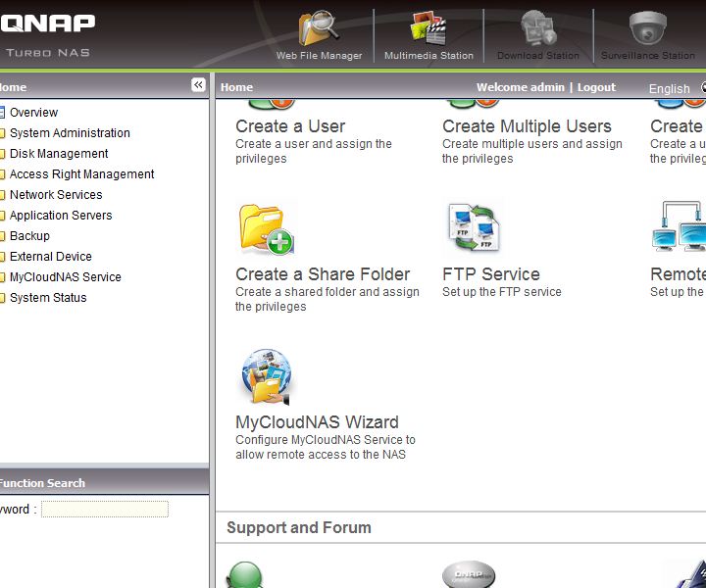This screenshot has height=588, width=706.
Task: Click Create Multiple Users heading
Action: [527, 126]
